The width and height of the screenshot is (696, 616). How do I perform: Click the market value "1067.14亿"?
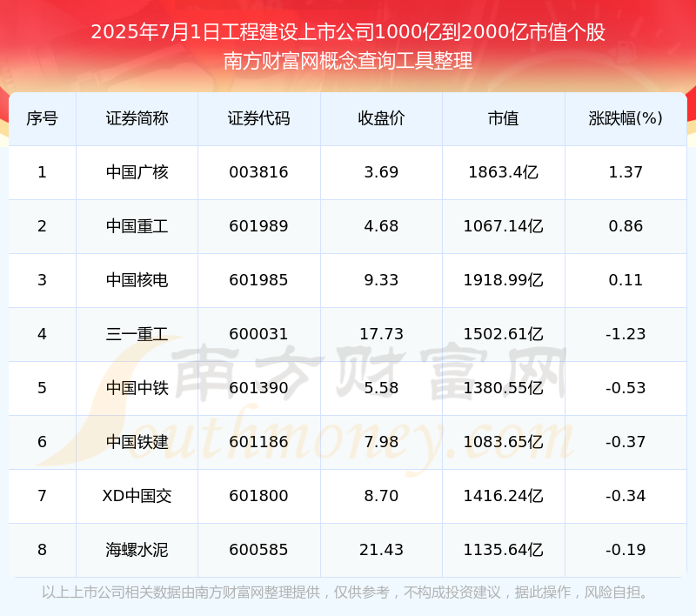(504, 226)
